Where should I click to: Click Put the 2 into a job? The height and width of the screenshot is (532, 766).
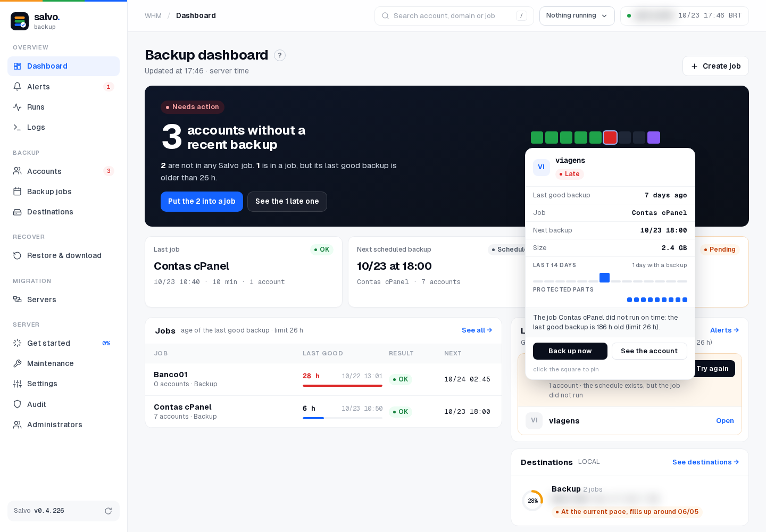(x=202, y=202)
